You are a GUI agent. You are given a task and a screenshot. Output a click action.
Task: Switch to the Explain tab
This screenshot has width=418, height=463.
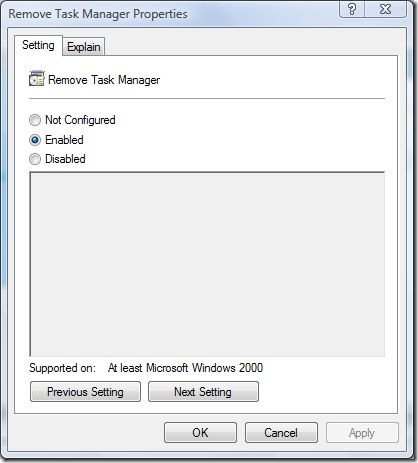[x=84, y=47]
